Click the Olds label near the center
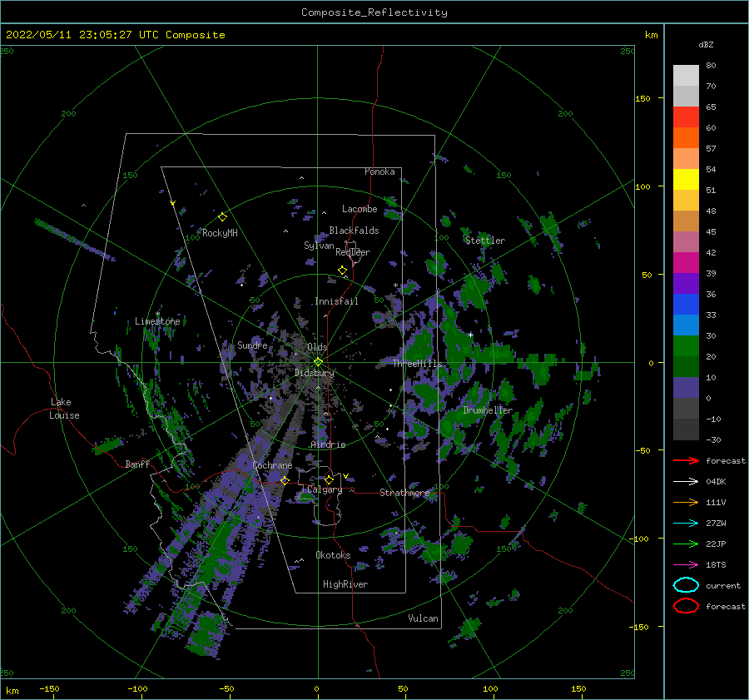 pyautogui.click(x=317, y=347)
